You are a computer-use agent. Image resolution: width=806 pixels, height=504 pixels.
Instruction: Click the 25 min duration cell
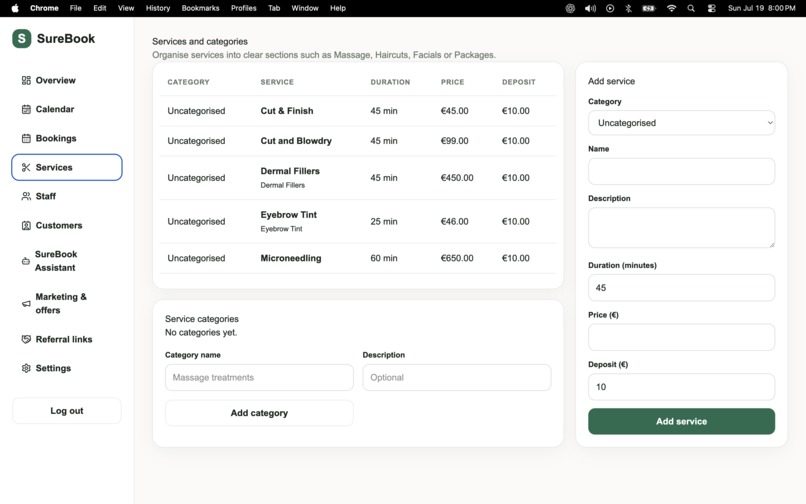(384, 221)
